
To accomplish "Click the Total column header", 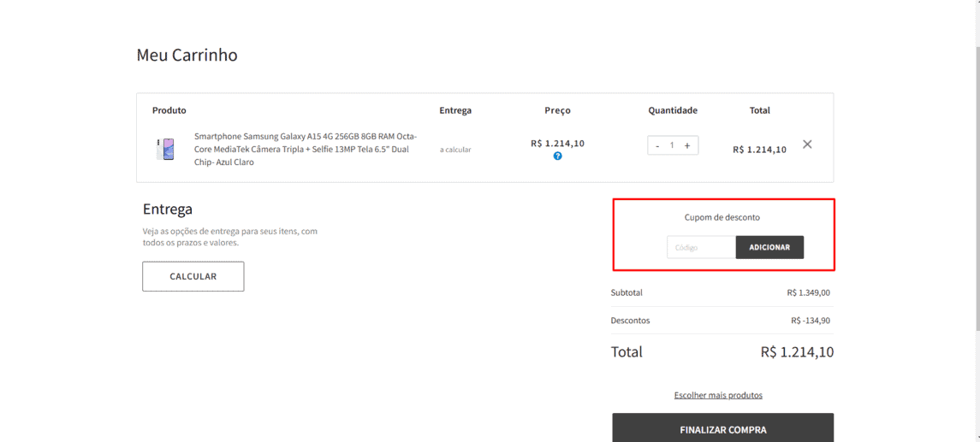I will pos(760,110).
